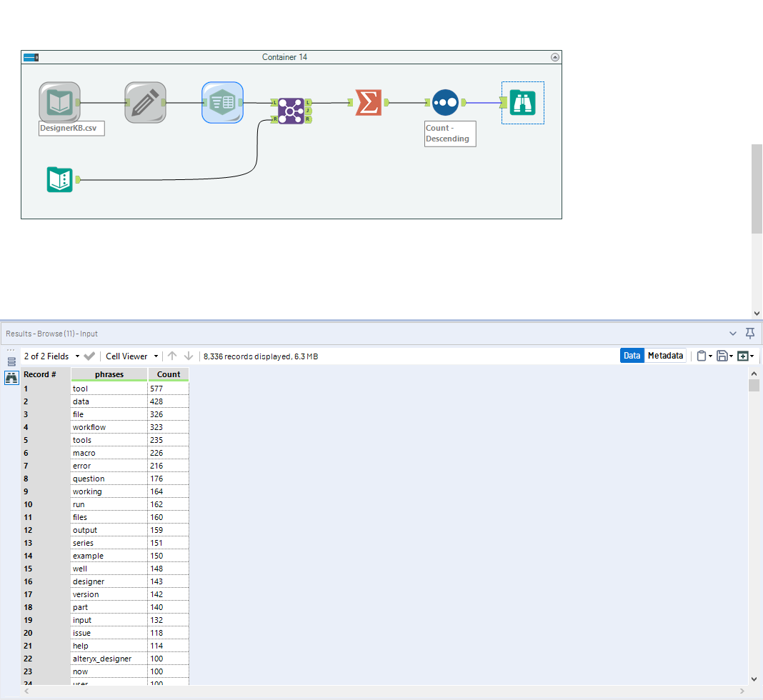Click the Summarize tool in the workflow
Image resolution: width=763 pixels, height=700 pixels.
(369, 102)
